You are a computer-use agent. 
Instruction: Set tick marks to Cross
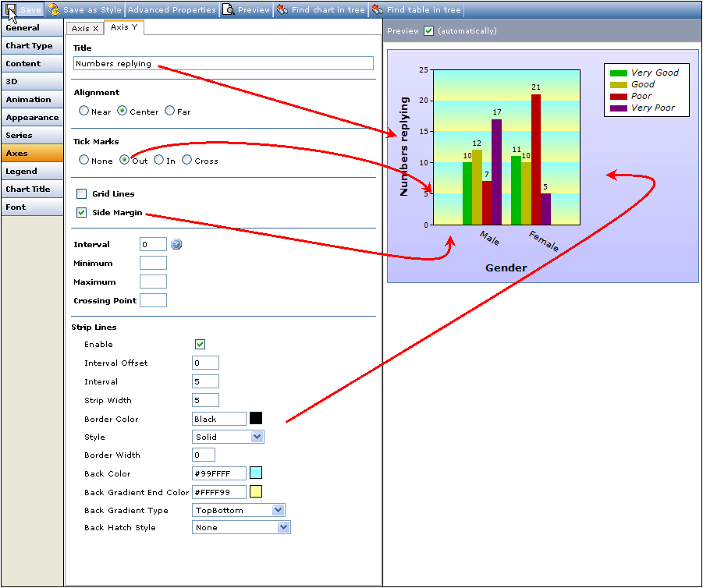pos(186,160)
